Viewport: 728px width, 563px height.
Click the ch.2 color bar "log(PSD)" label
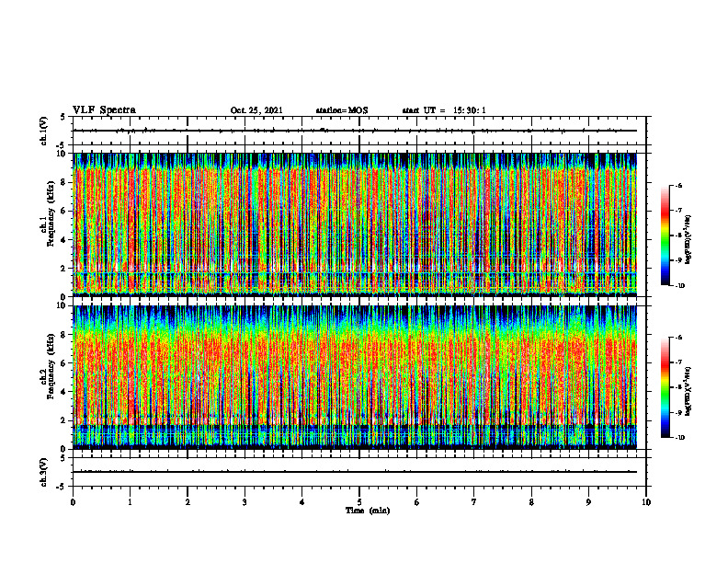coord(688,391)
